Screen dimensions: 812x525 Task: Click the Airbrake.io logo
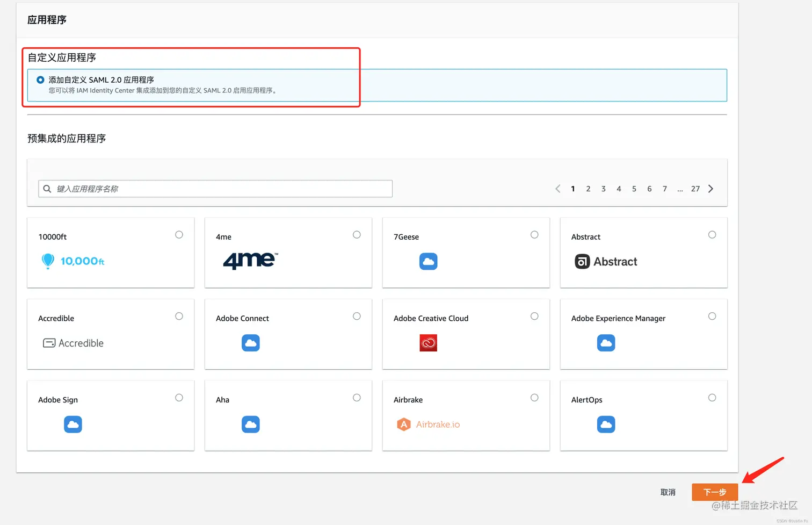coord(428,425)
